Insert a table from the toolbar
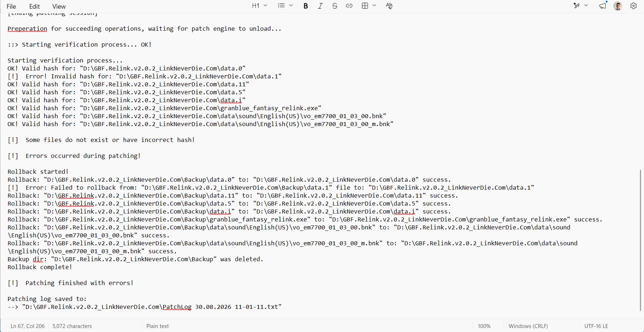The width and height of the screenshot is (644, 332). [365, 6]
